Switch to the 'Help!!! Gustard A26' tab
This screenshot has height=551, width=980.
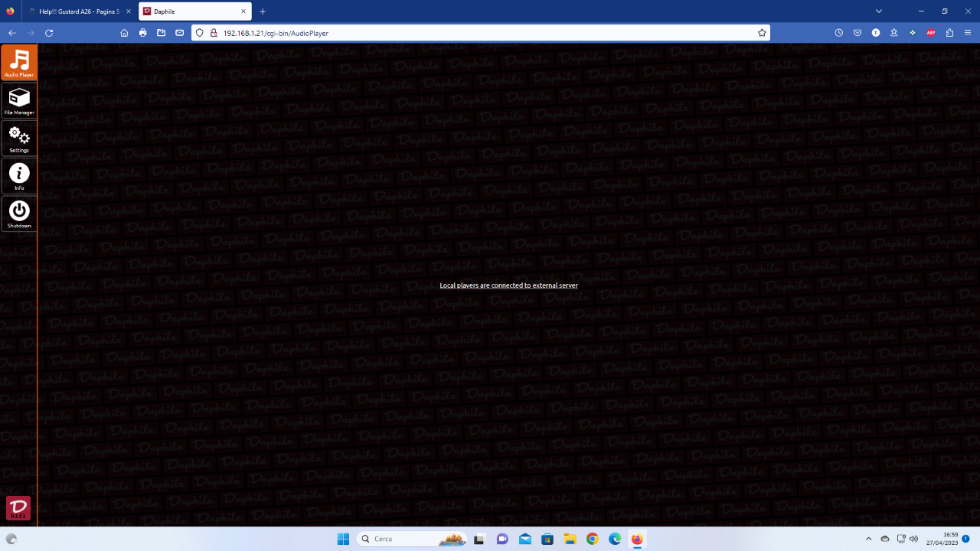(80, 11)
